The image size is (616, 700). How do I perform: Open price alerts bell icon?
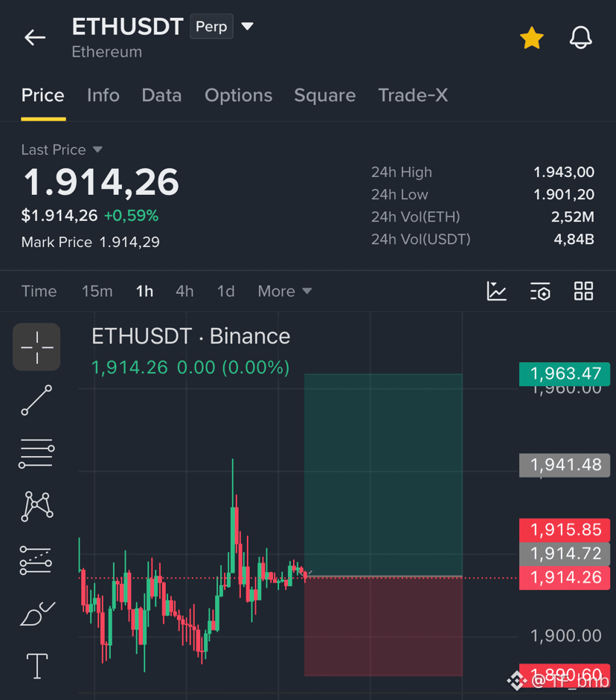(581, 37)
